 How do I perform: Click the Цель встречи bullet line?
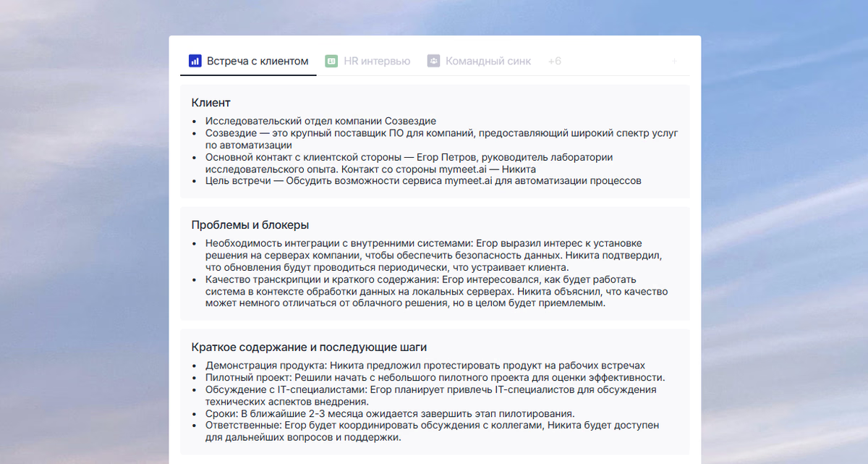[x=423, y=181]
